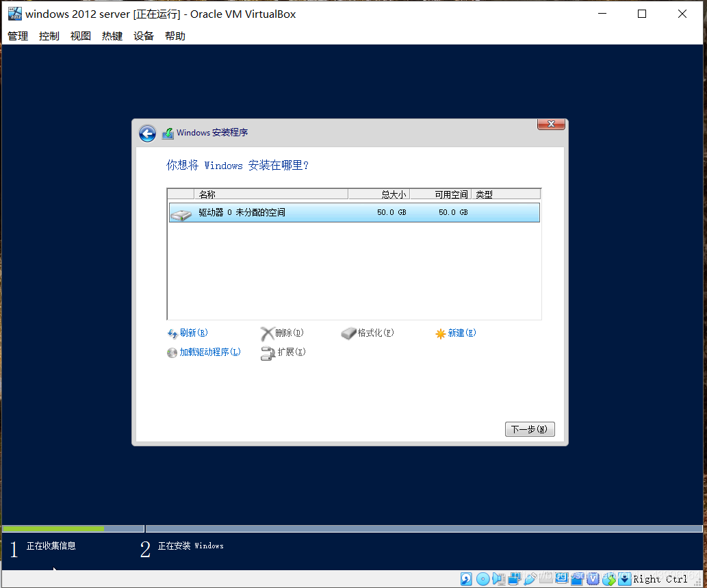Click the X delete icon next to 删除

coord(267,333)
